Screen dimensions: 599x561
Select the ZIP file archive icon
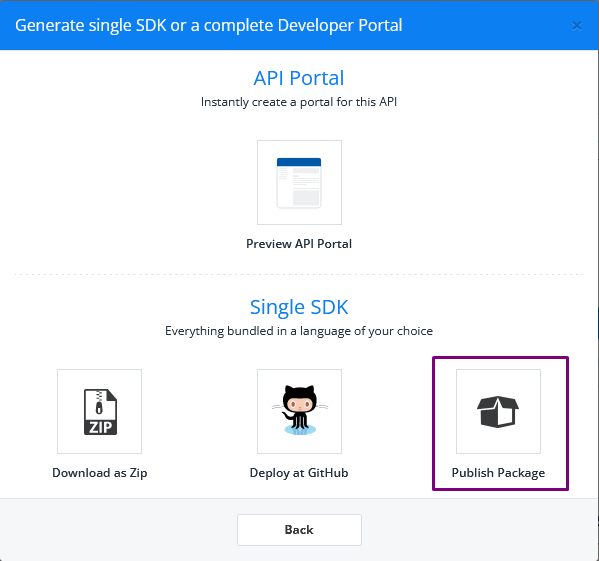tap(100, 412)
